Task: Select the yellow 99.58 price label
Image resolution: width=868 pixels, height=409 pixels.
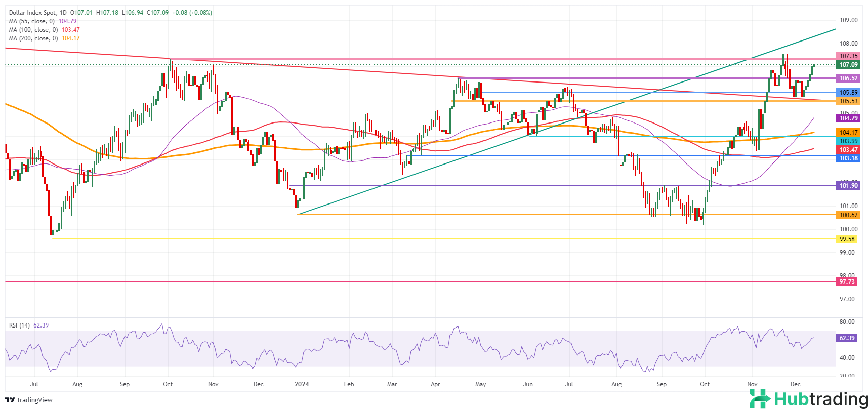Action: point(847,239)
